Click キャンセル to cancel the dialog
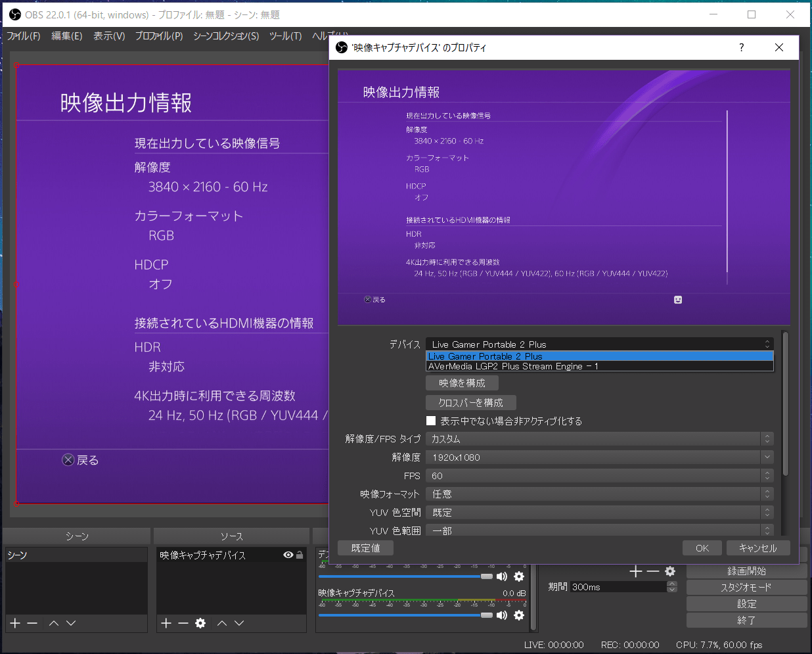 tap(758, 548)
